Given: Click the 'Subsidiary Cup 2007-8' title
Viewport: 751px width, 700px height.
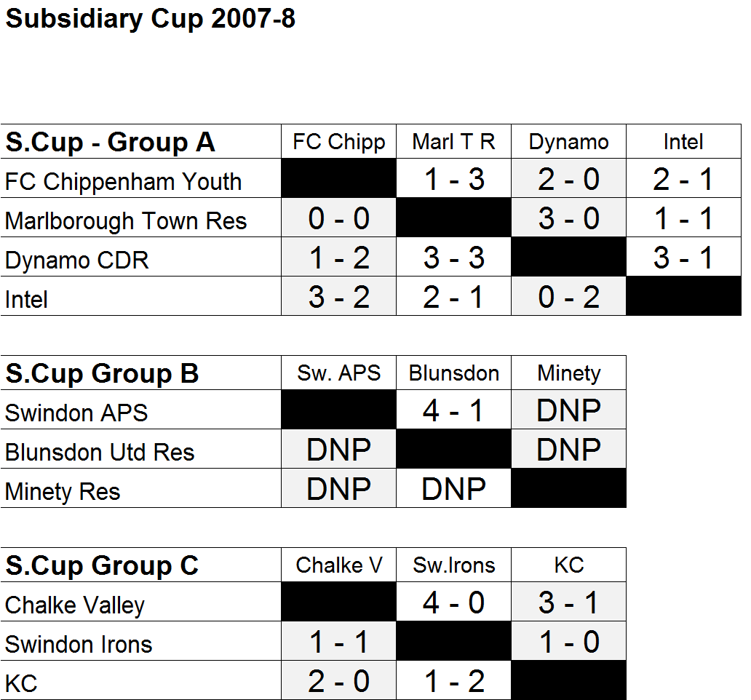Looking at the screenshot, I should click(x=150, y=20).
